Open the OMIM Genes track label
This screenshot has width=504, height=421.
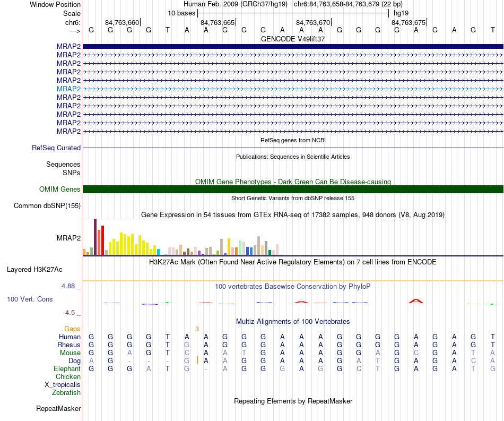point(60,189)
